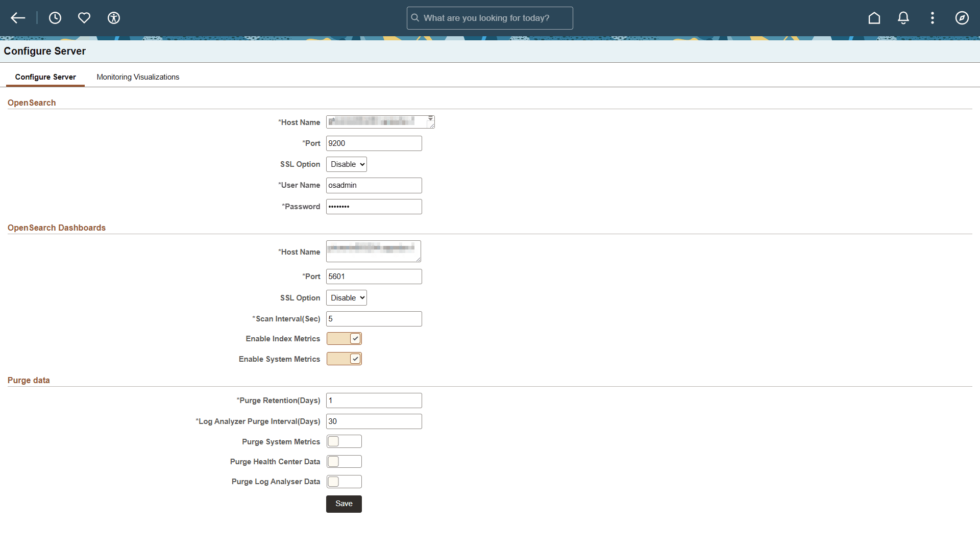Click Log Analyzer Purge Interval field
This screenshot has height=551, width=980.
[x=374, y=421]
